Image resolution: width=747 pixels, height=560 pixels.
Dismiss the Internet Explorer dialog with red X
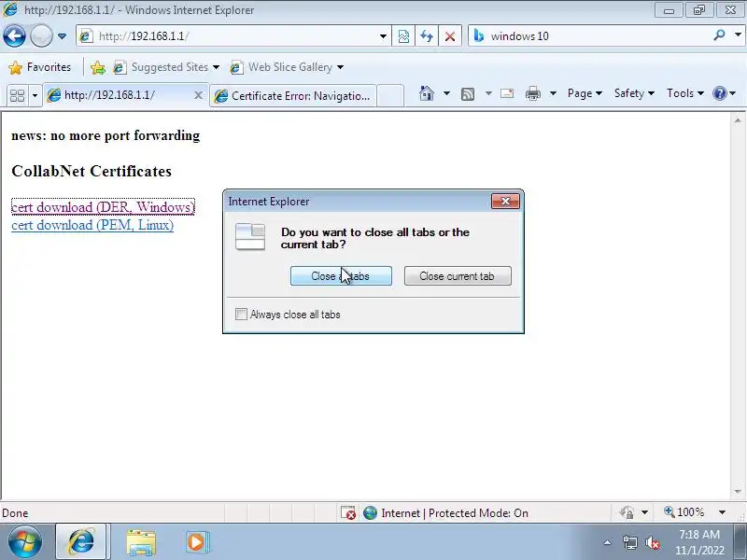point(505,202)
